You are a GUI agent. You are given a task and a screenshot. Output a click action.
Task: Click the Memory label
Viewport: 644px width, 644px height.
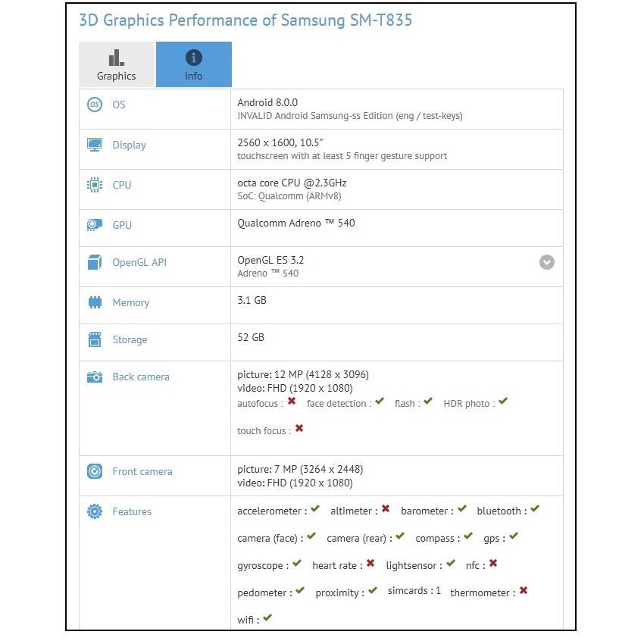point(130,303)
